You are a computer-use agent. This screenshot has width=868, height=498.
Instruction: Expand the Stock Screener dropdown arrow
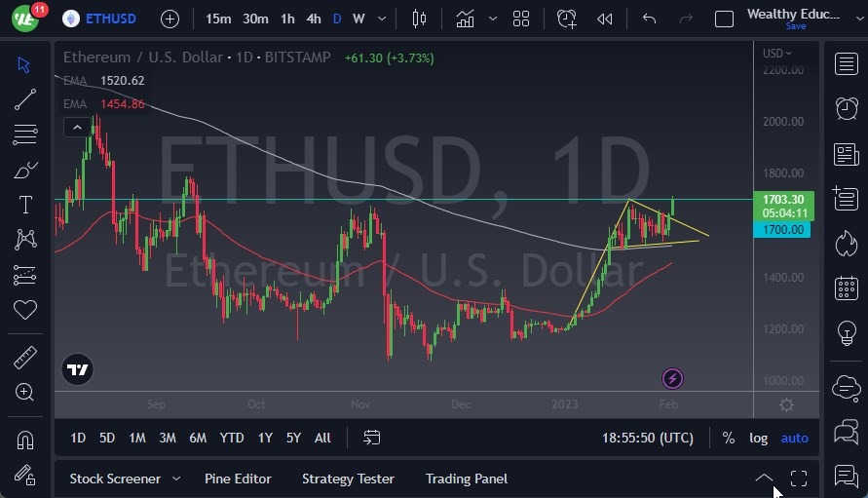point(176,479)
